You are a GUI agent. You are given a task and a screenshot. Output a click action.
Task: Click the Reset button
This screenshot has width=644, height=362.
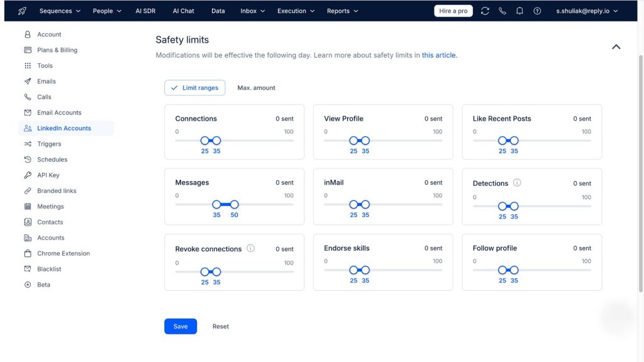click(221, 326)
